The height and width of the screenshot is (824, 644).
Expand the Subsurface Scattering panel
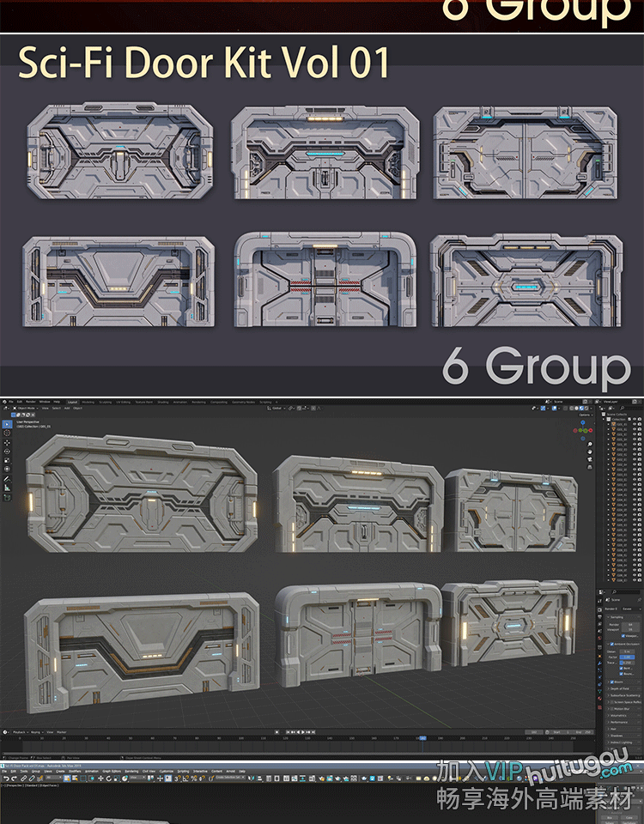point(623,695)
